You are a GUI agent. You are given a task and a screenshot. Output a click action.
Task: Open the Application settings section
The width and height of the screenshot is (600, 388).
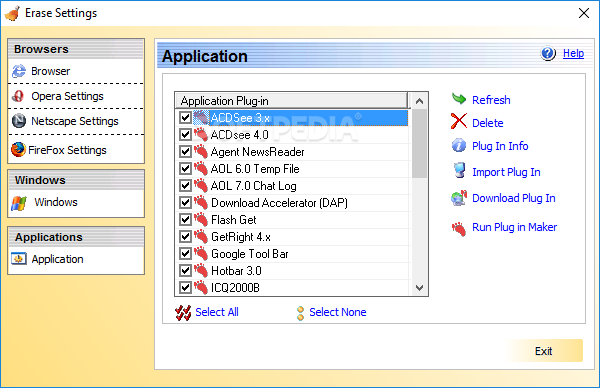coord(57,259)
